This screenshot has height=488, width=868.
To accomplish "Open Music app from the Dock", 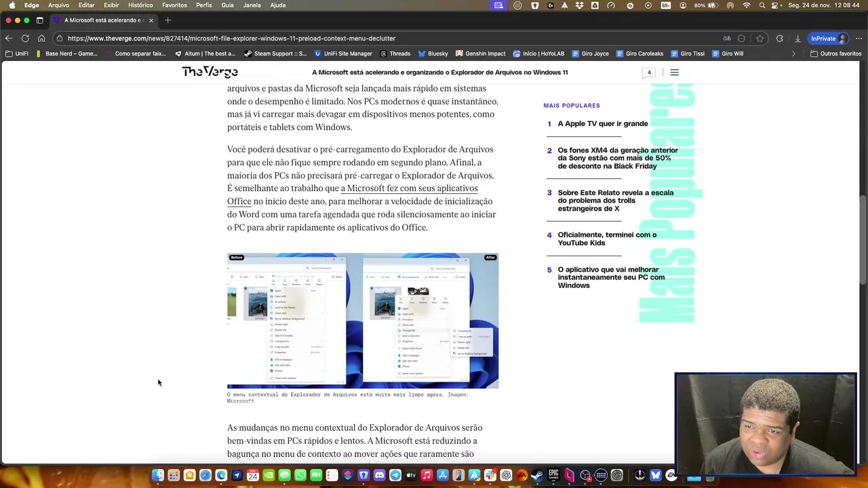I will 427,475.
